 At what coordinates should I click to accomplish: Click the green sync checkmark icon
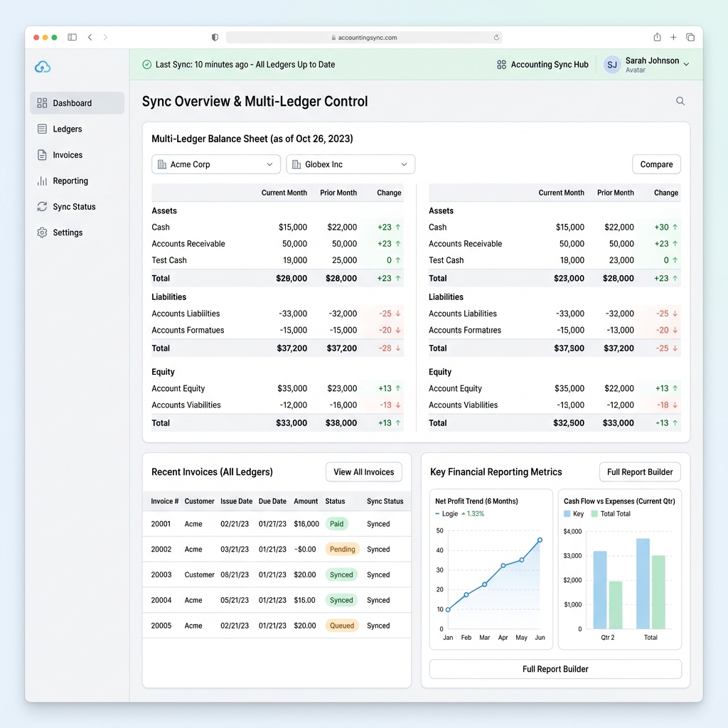pyautogui.click(x=146, y=65)
